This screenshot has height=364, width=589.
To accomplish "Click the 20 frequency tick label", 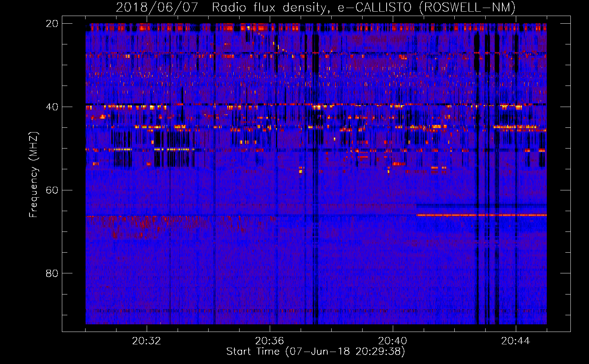I will click(52, 24).
